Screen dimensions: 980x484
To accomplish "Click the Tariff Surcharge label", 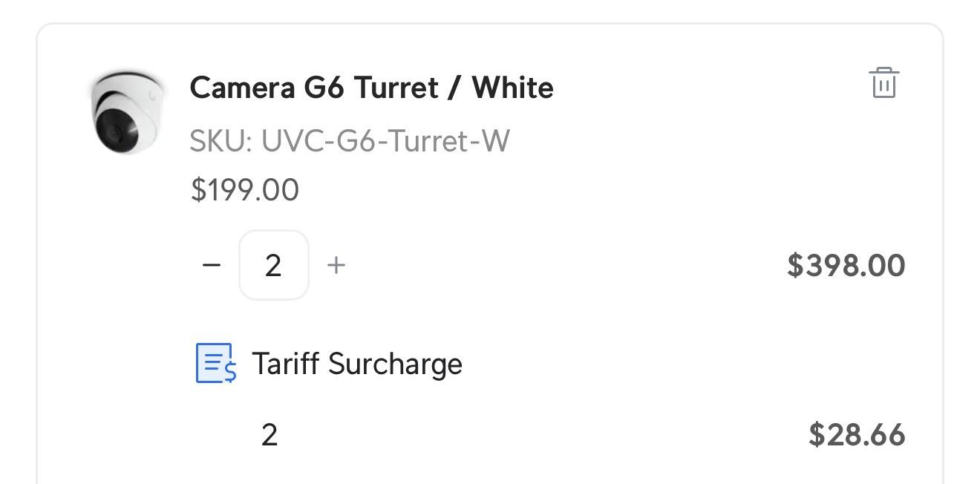I will click(x=356, y=364).
